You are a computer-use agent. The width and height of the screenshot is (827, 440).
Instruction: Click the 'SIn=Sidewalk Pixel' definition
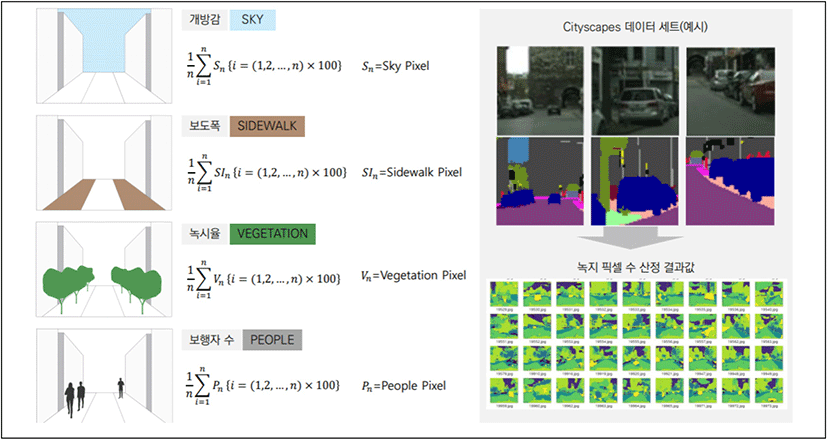(x=414, y=173)
